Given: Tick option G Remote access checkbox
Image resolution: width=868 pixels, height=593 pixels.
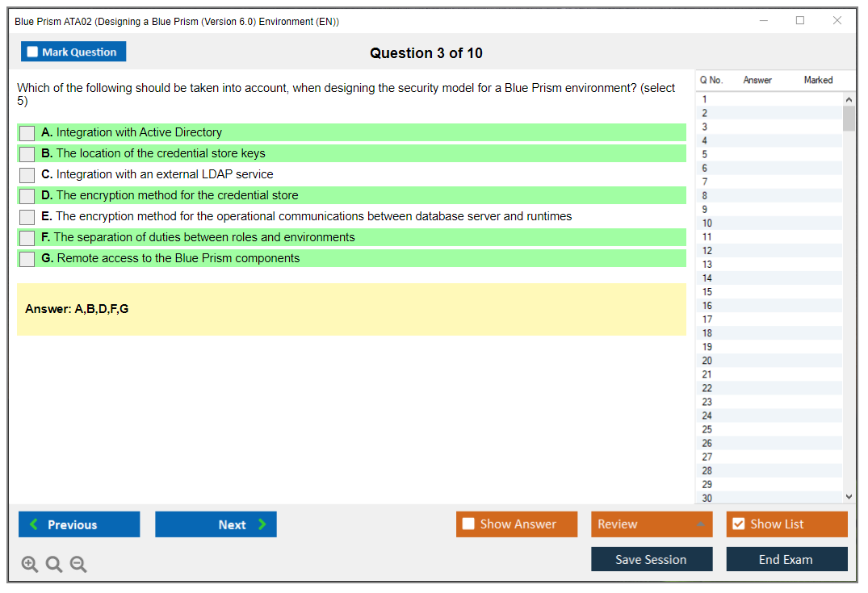Looking at the screenshot, I should pos(27,259).
